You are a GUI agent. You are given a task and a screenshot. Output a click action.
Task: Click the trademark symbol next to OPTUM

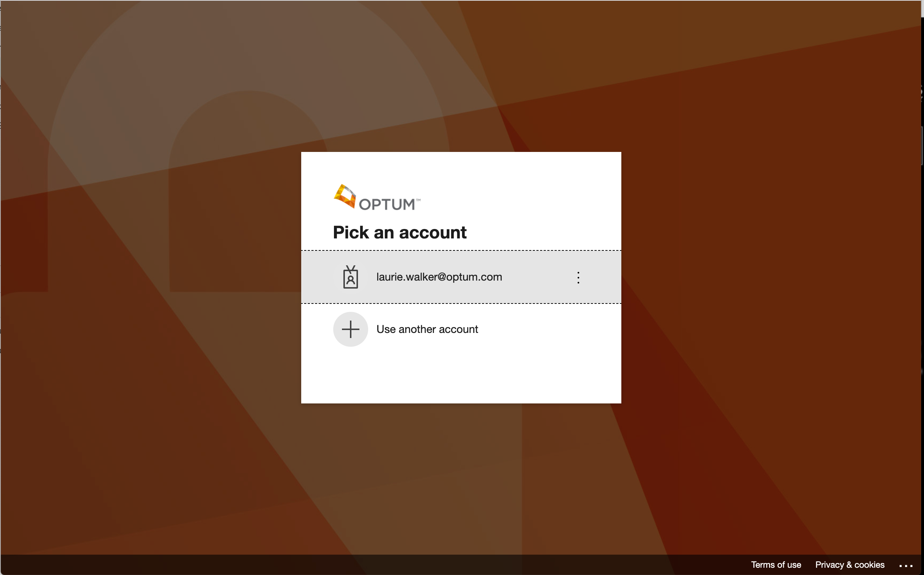(x=418, y=200)
